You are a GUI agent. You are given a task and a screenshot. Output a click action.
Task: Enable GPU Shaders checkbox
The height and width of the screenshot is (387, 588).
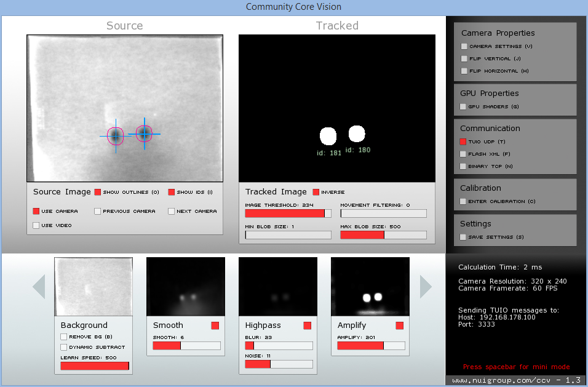[x=463, y=106]
